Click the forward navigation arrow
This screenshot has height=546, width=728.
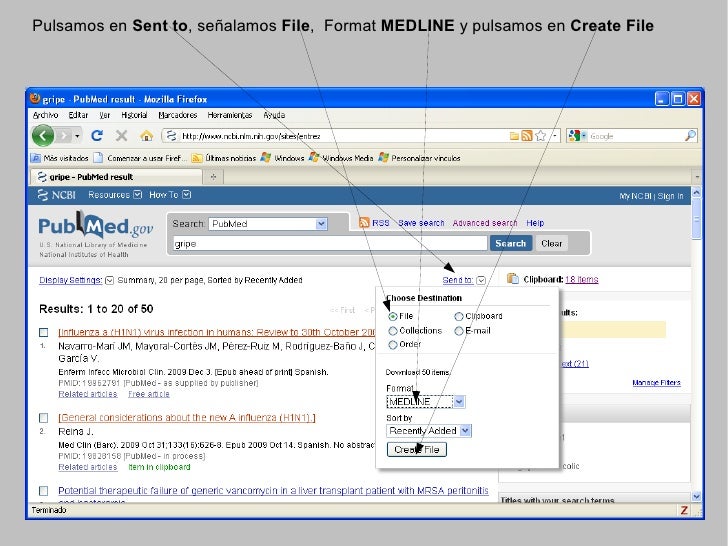point(64,136)
